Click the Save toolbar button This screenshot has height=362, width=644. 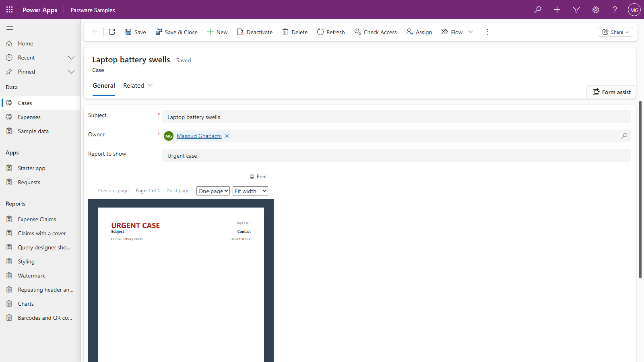coord(136,32)
